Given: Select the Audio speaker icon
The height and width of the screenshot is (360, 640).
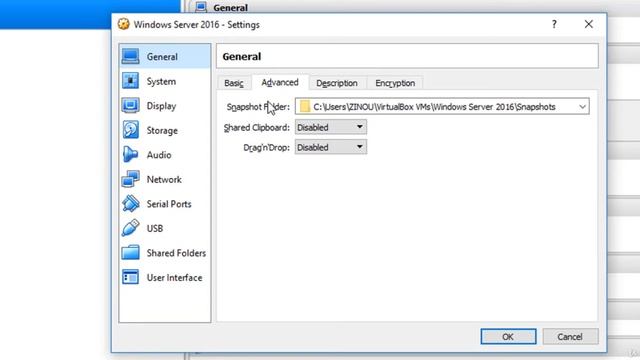Looking at the screenshot, I should pos(130,154).
